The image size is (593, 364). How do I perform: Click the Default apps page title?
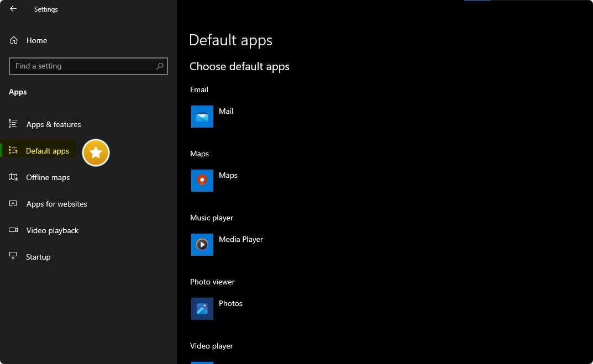[x=230, y=40]
